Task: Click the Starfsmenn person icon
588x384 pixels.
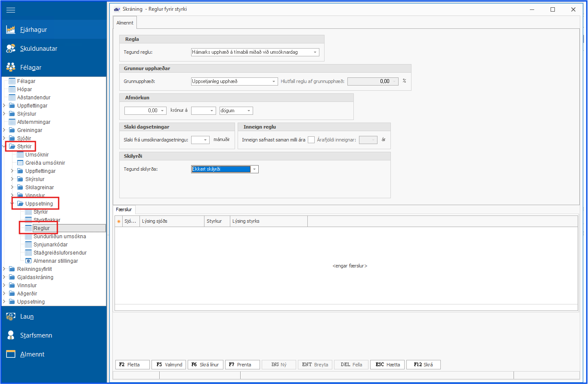Action: tap(11, 335)
